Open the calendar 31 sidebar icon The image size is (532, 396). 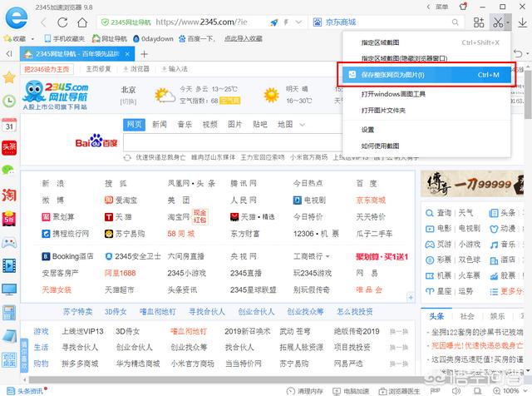[9, 125]
